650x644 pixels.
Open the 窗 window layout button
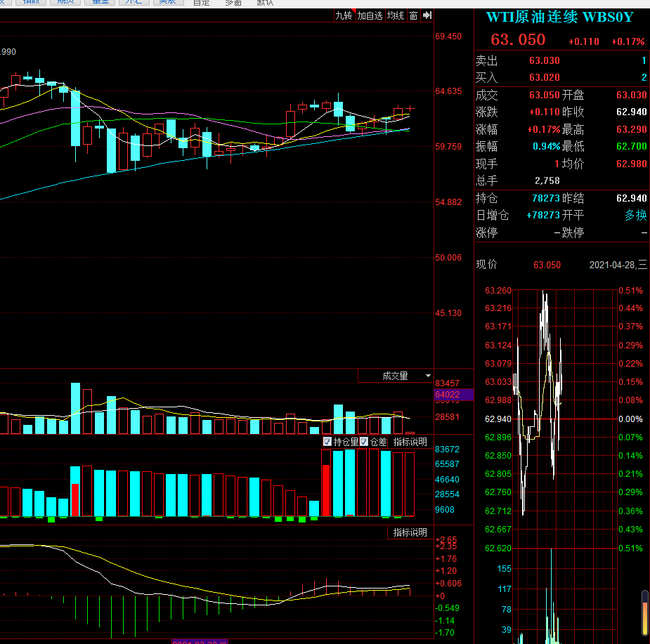[413, 15]
